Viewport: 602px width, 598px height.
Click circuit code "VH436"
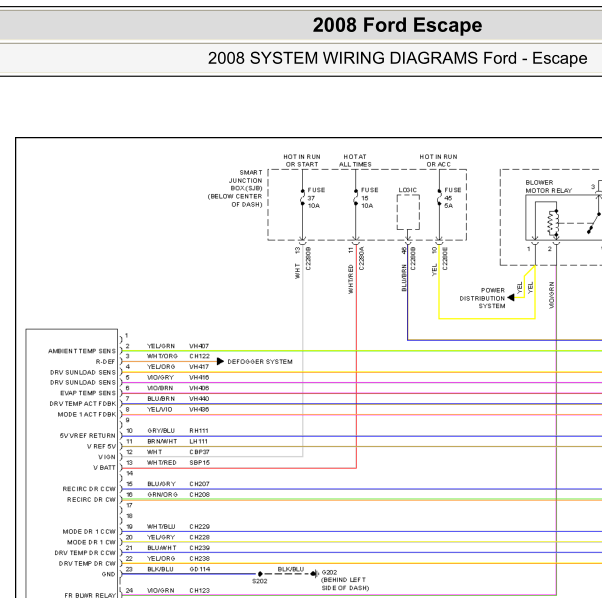[x=199, y=410]
